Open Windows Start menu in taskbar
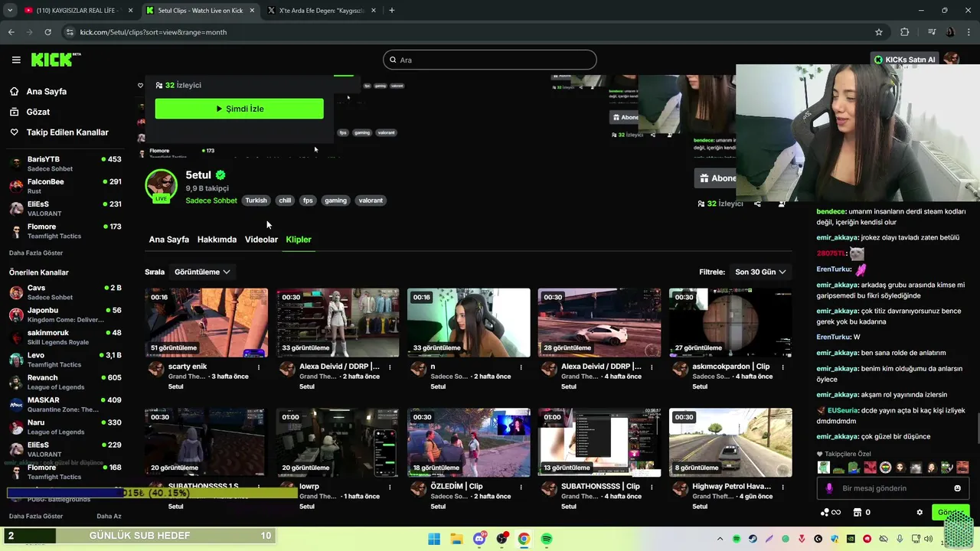 point(434,539)
